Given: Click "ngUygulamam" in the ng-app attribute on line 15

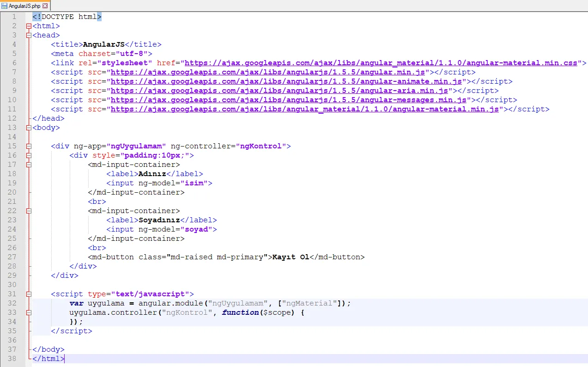Looking at the screenshot, I should click(x=136, y=146).
